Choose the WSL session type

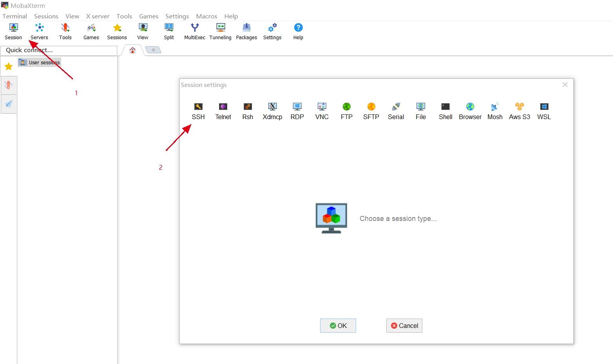tap(544, 111)
